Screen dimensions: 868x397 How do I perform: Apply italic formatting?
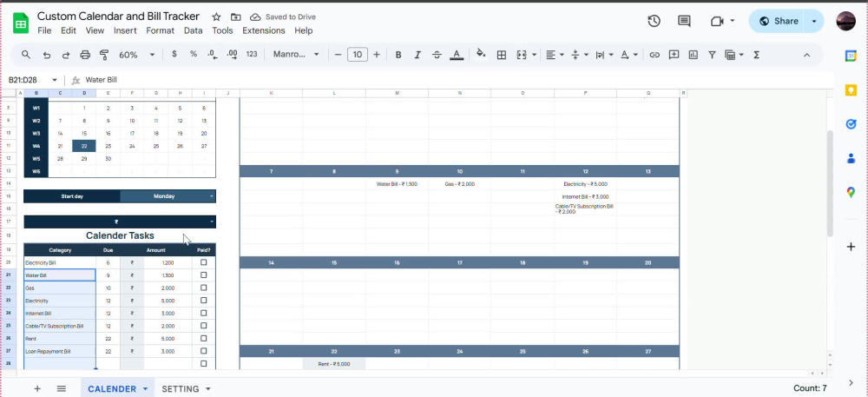click(x=418, y=54)
